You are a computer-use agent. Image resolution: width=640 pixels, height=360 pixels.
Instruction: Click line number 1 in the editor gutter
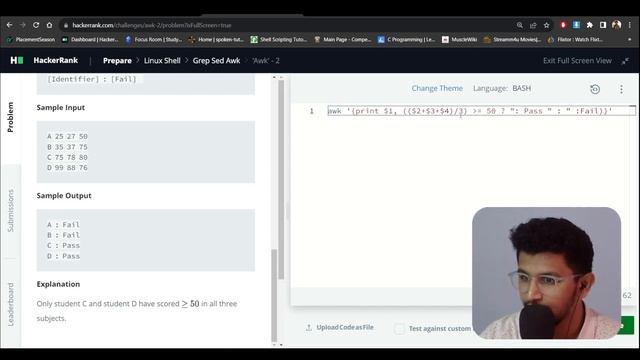point(311,111)
